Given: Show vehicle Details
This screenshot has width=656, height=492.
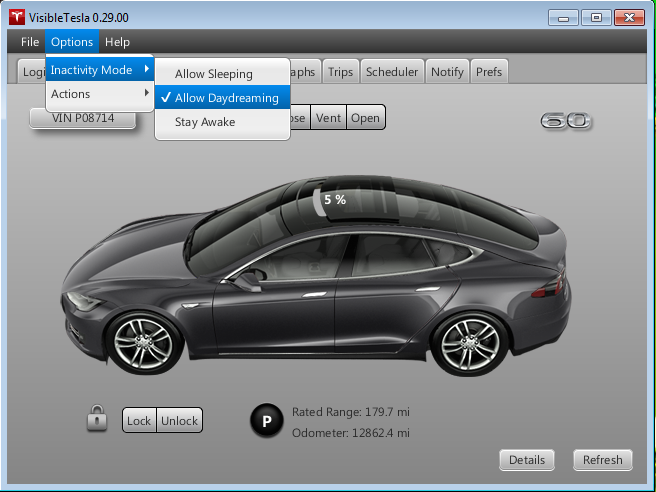Looking at the screenshot, I should [x=527, y=460].
